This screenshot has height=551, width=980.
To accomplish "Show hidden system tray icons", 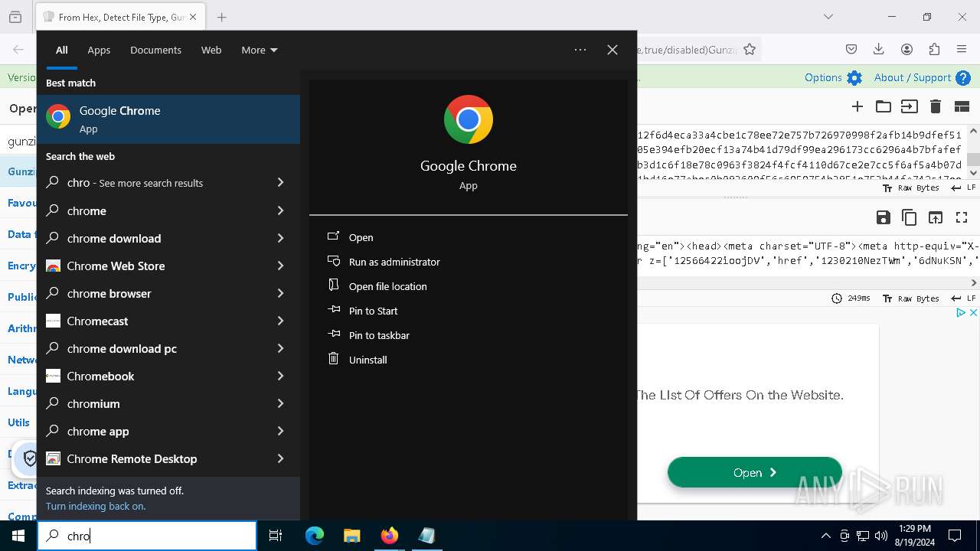I will pyautogui.click(x=825, y=536).
